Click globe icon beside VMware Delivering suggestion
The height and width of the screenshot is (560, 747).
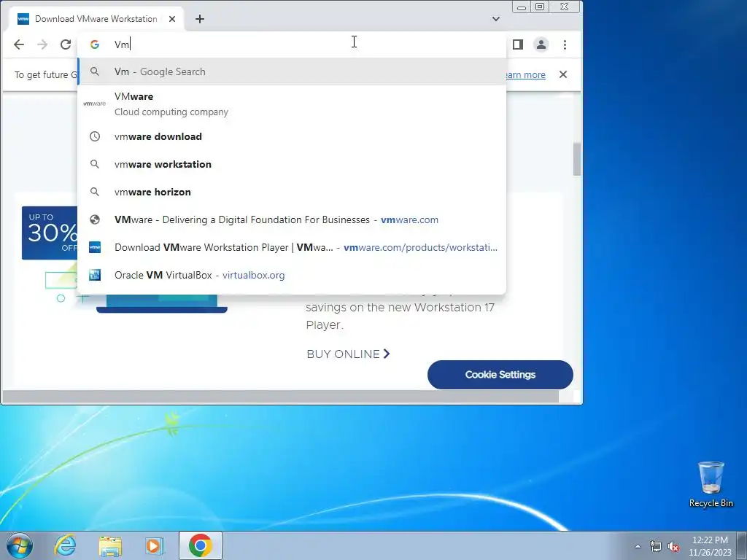click(x=95, y=219)
